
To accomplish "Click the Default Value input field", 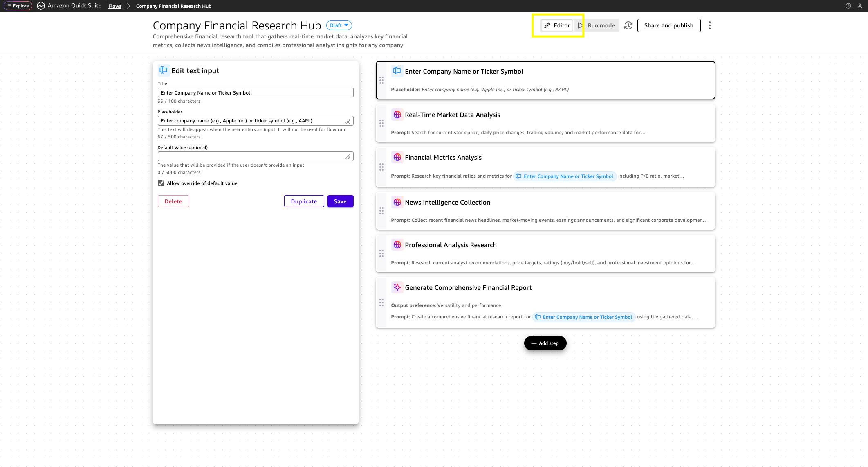I will click(x=252, y=156).
